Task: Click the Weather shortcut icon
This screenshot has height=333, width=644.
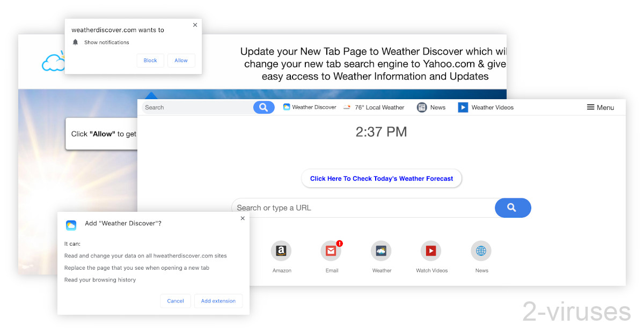Action: (381, 251)
